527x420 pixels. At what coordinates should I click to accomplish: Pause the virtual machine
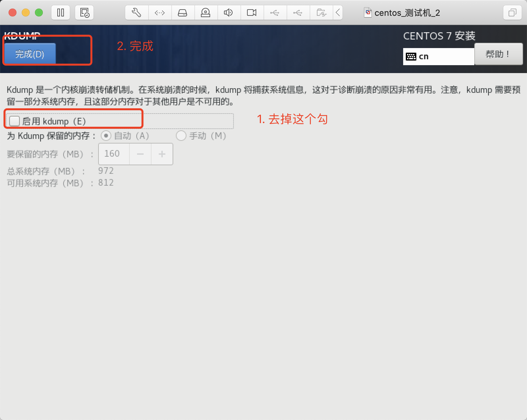[61, 13]
